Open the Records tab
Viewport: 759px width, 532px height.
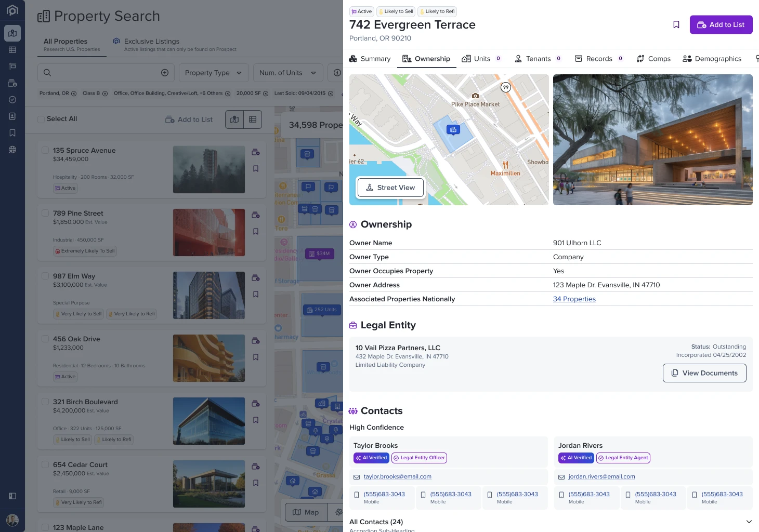tap(599, 59)
